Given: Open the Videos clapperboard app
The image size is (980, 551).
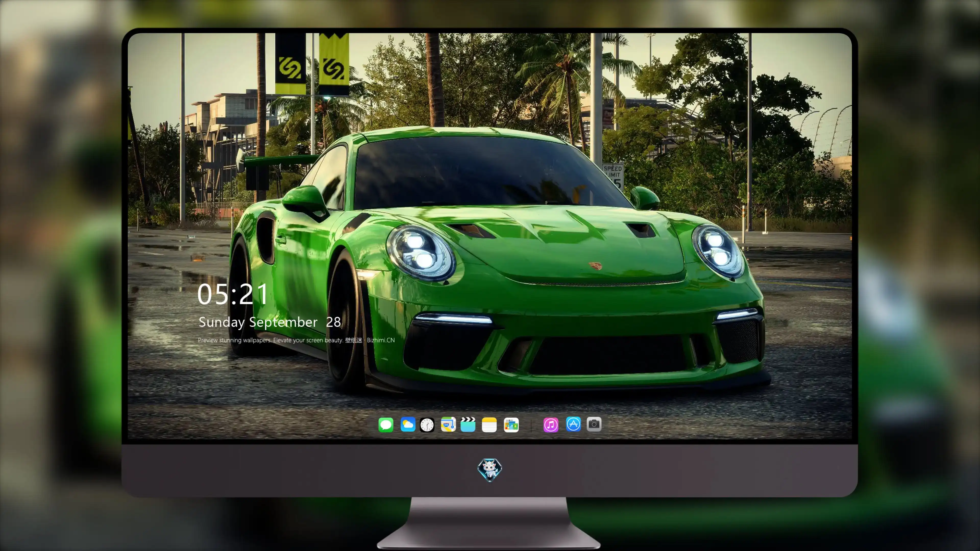Looking at the screenshot, I should (x=468, y=424).
